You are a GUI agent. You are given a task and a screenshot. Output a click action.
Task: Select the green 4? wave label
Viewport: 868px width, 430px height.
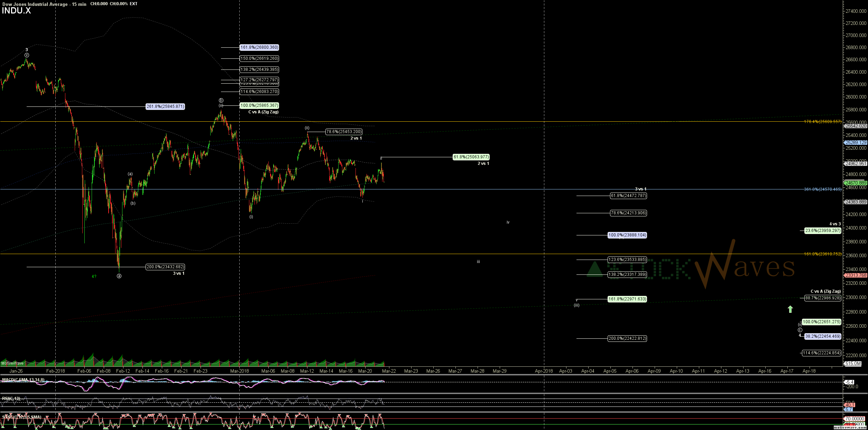pos(94,277)
